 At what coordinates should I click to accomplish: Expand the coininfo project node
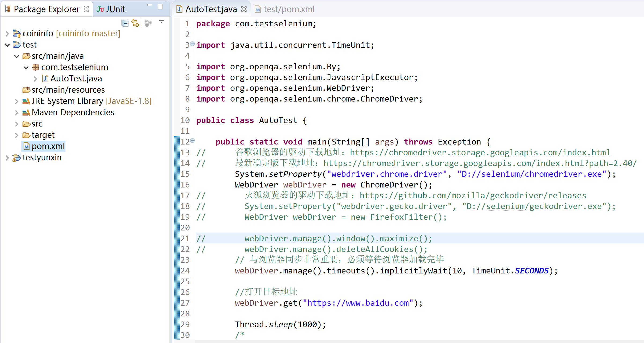7,34
